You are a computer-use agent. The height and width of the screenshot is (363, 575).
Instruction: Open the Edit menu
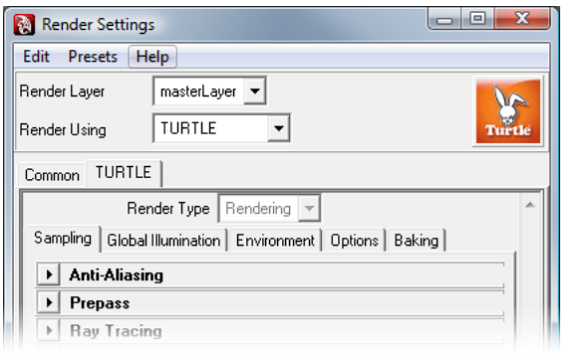(x=36, y=57)
